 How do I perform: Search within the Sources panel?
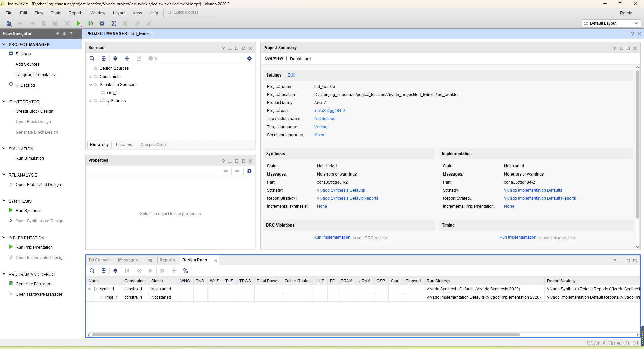(x=92, y=58)
